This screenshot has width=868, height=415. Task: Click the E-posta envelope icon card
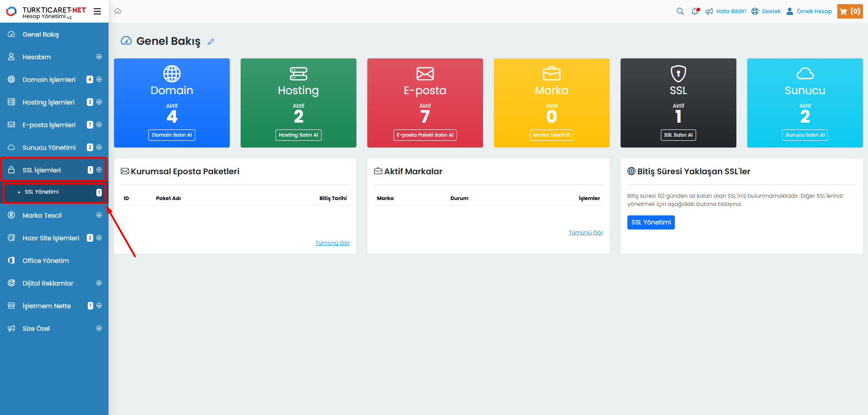[x=425, y=73]
